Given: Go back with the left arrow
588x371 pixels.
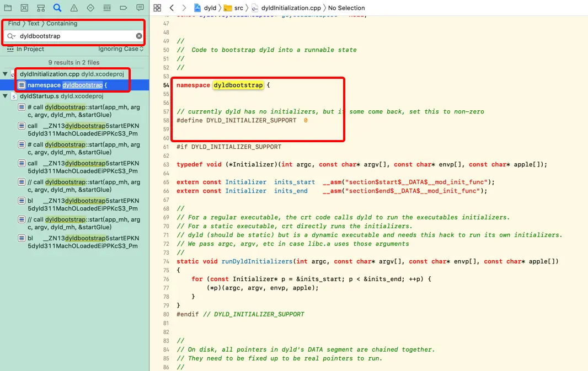Looking at the screenshot, I should [x=172, y=8].
